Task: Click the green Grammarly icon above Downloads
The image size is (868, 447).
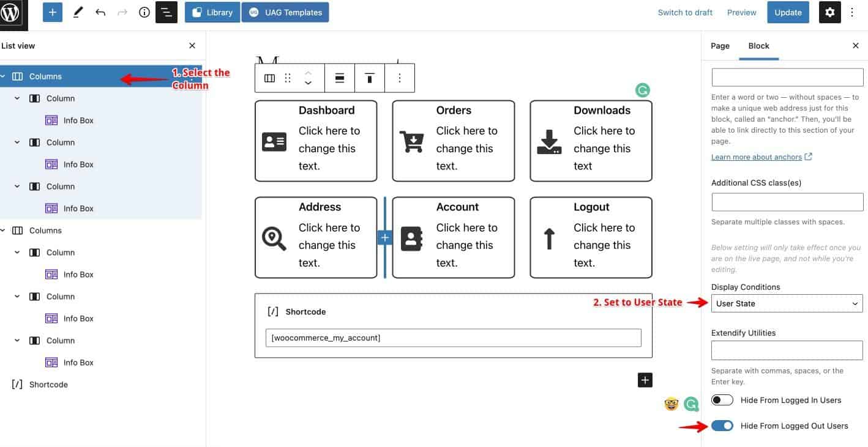Action: [643, 91]
